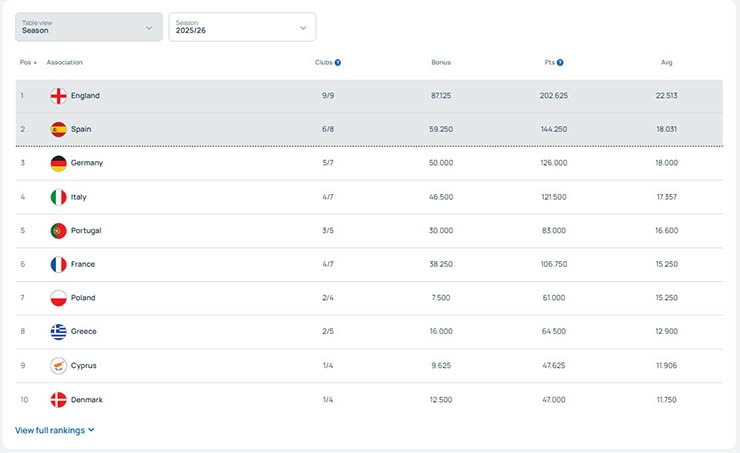Click the Bonus column header
740x453 pixels.
point(441,63)
